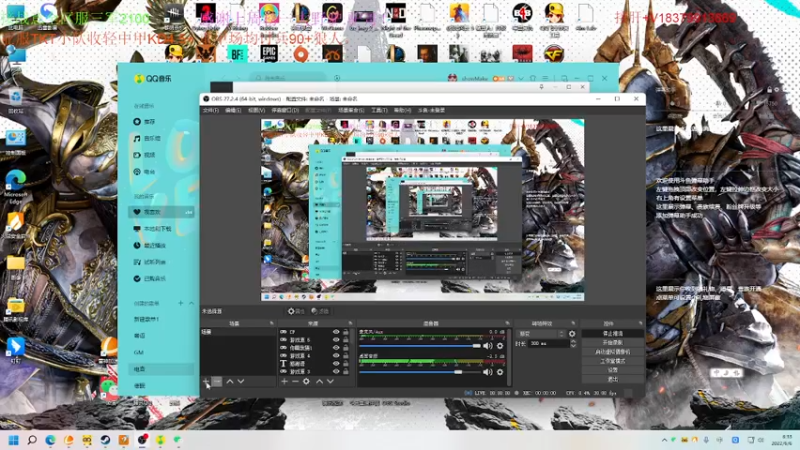800x450 pixels.
Task: Move scene down in Scenes panel
Action: [x=241, y=381]
